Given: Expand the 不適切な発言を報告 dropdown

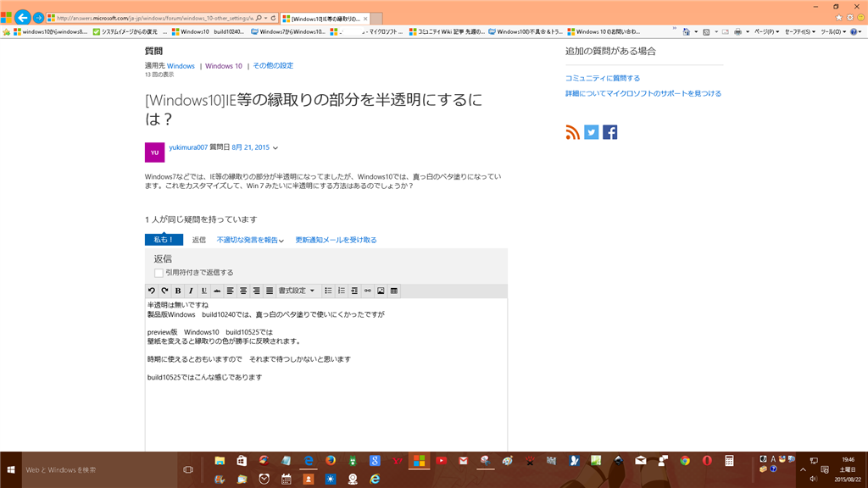Looking at the screenshot, I should coord(250,240).
